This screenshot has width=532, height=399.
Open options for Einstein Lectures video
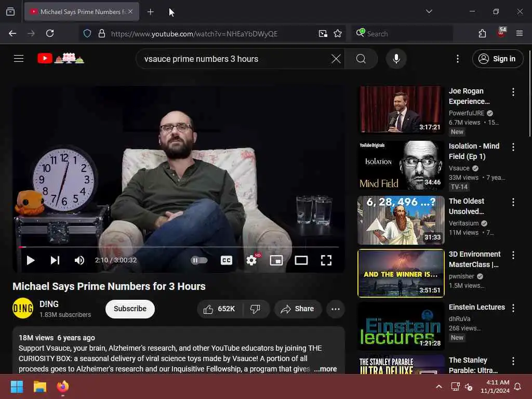(513, 308)
